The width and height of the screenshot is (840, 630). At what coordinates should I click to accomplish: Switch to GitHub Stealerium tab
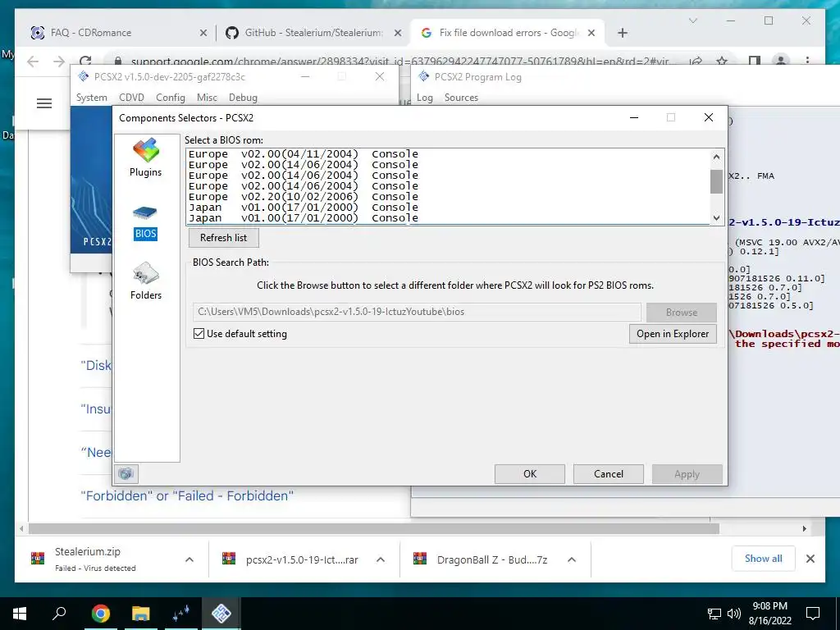click(x=313, y=33)
